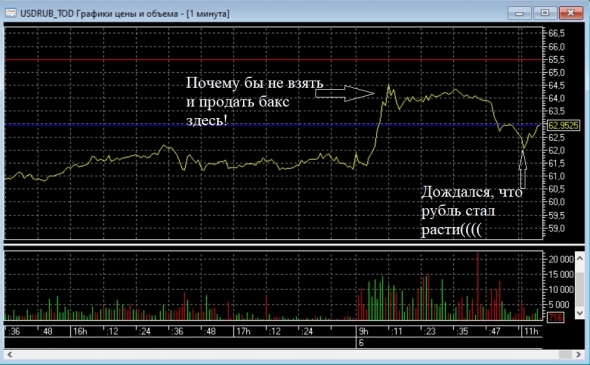Click the 17h marker on time axis
The width and height of the screenshot is (590, 365).
pos(243,332)
